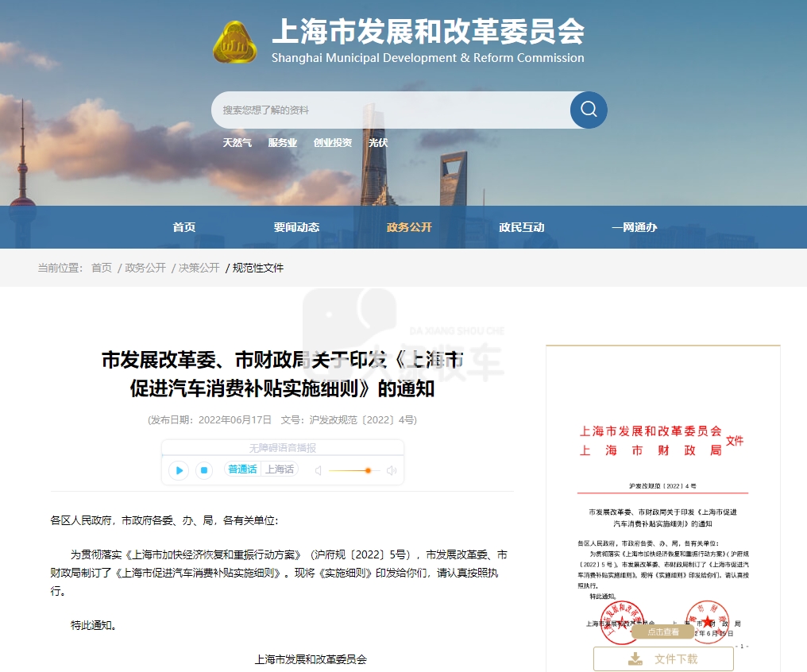Click the 决策公开 breadcrumb link
This screenshot has width=807, height=672.
(199, 268)
